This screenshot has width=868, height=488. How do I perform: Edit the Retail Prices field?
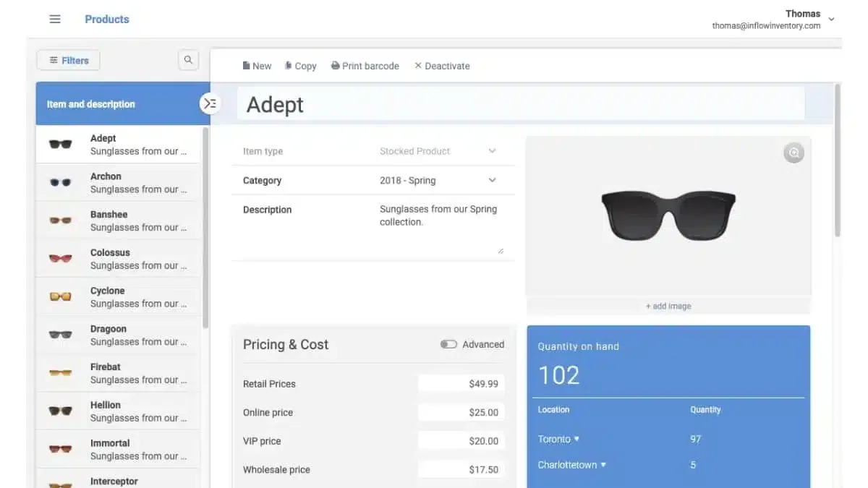click(461, 384)
